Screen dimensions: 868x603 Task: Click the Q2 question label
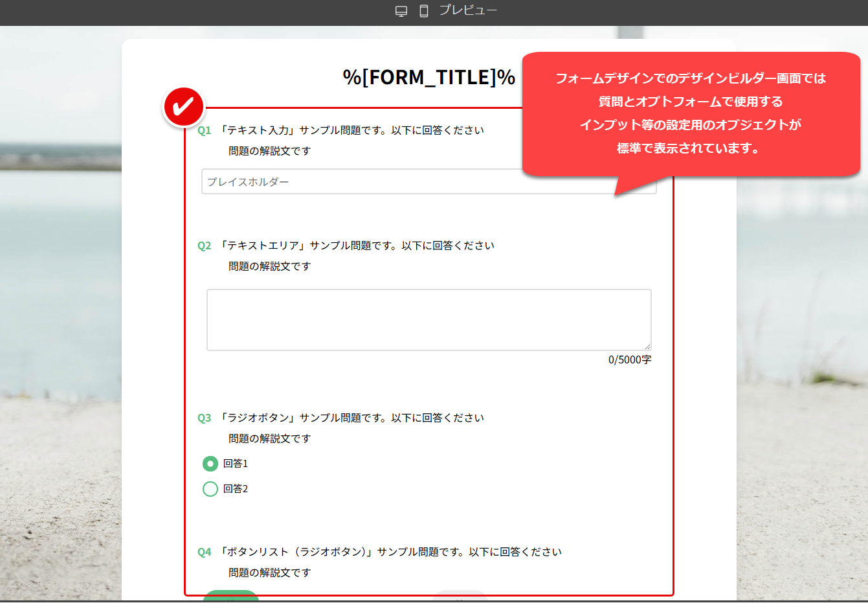point(204,245)
